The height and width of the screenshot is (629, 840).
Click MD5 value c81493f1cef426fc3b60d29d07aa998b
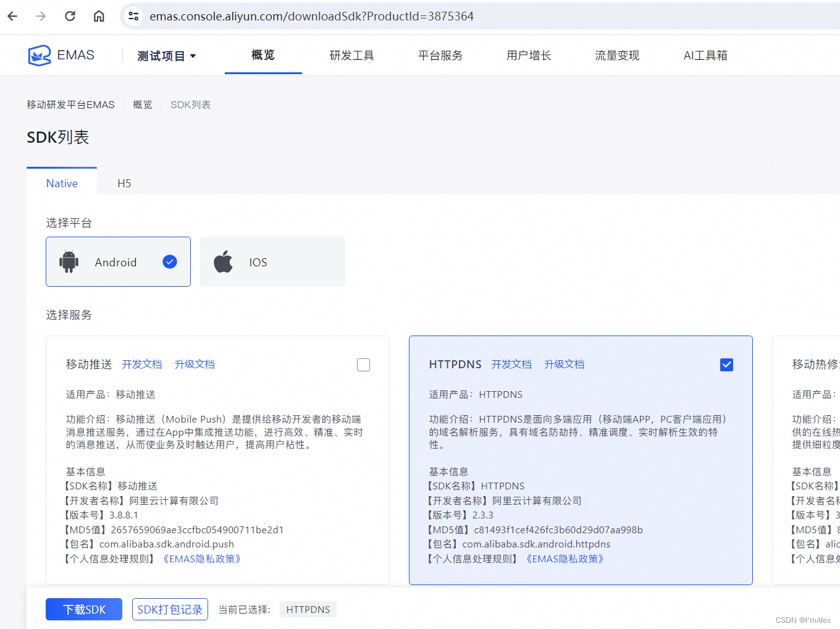(558, 530)
